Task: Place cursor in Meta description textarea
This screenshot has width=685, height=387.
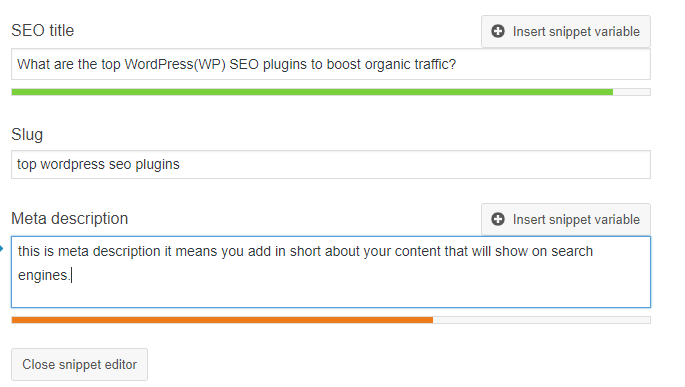Action: [331, 272]
